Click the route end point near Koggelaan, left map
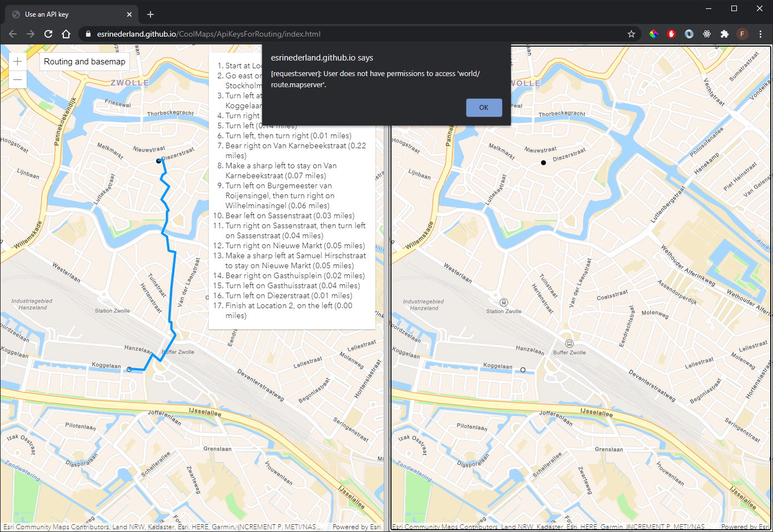The height and width of the screenshot is (532, 773). pyautogui.click(x=129, y=369)
